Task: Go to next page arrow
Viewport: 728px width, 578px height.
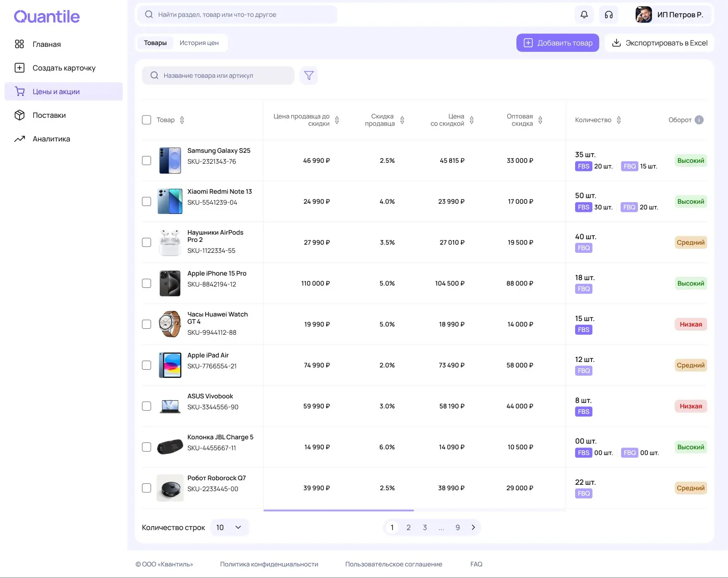Action: 473,528
